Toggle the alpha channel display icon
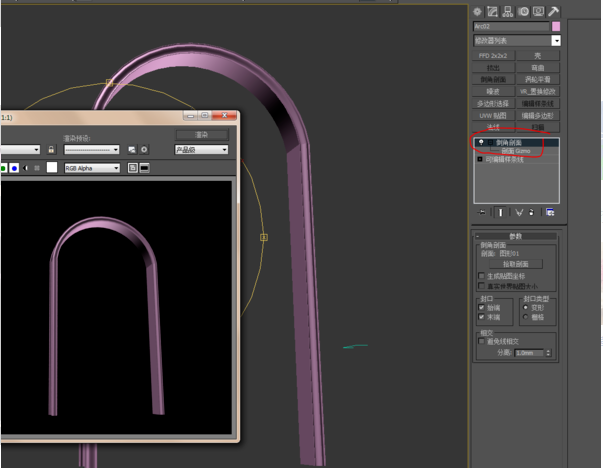 click(26, 168)
